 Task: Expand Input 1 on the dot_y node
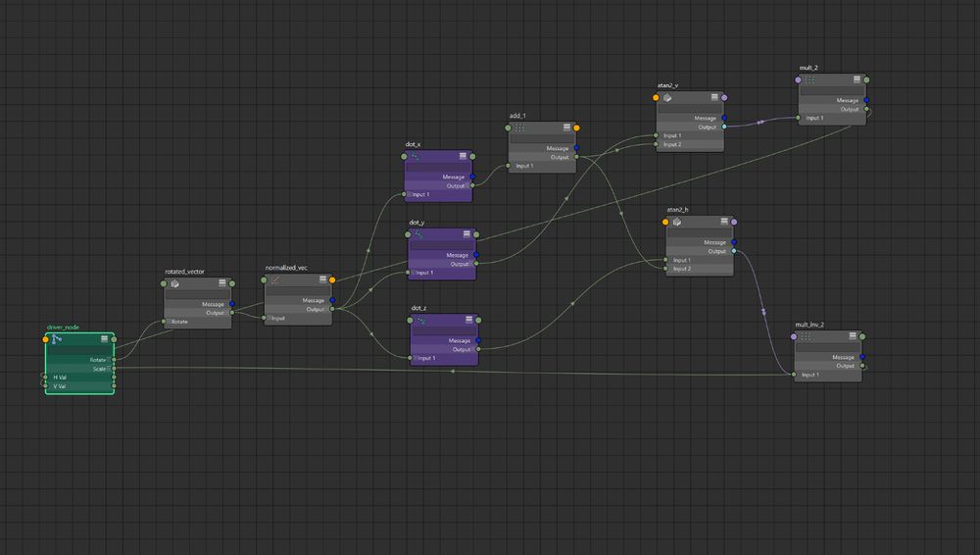[414, 273]
